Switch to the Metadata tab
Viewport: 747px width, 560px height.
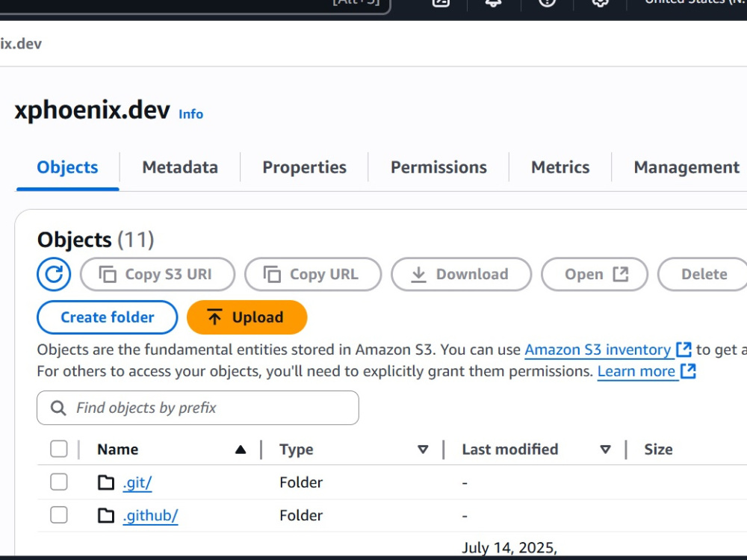pyautogui.click(x=180, y=167)
